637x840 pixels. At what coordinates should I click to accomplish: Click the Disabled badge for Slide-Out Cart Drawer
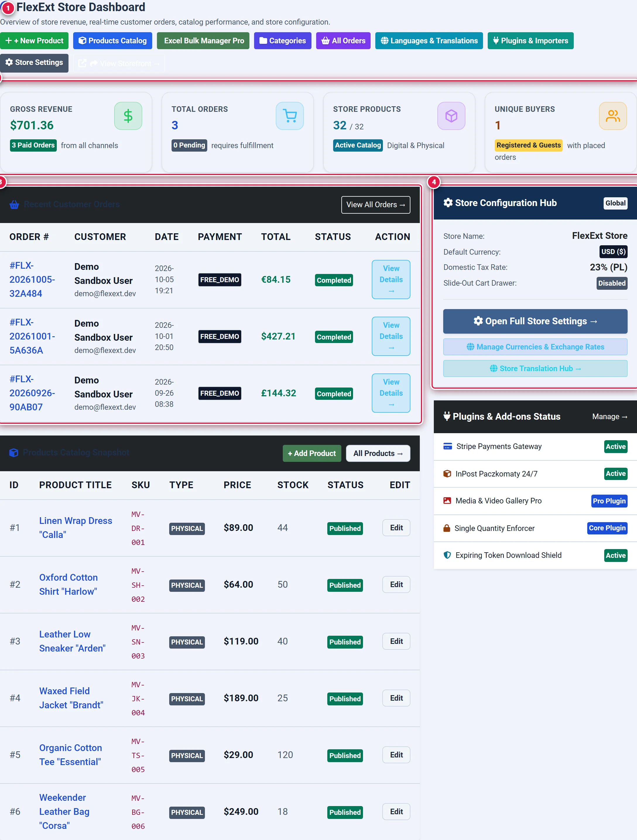pyautogui.click(x=612, y=283)
